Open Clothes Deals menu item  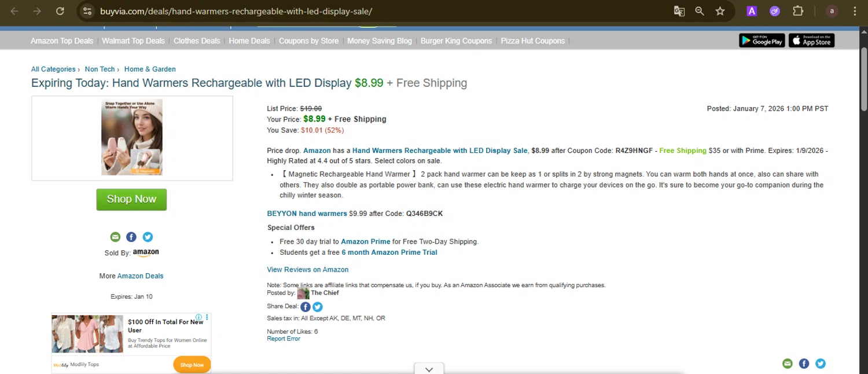(197, 41)
